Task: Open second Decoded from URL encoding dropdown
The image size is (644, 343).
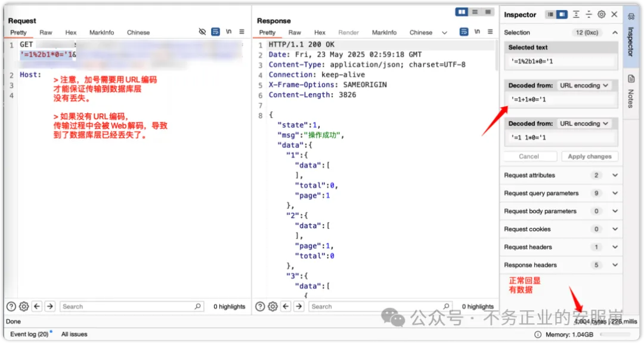Action: click(x=583, y=123)
